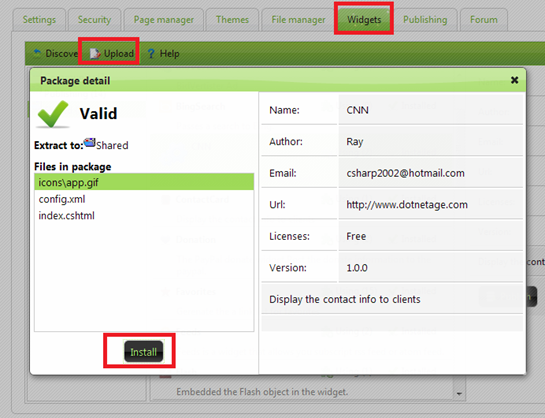Open Help from the toolbar

pyautogui.click(x=163, y=54)
